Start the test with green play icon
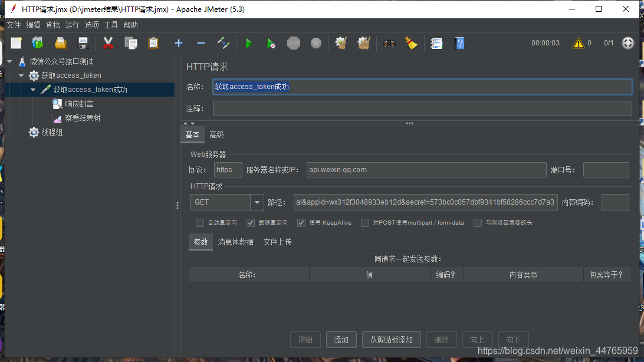Viewport: 644px width, 362px height. [x=248, y=43]
